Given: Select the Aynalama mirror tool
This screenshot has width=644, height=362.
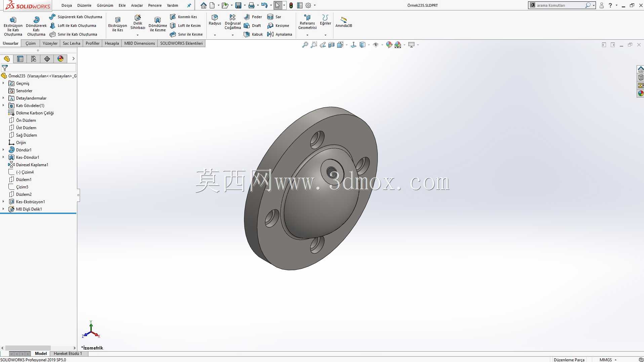Looking at the screenshot, I should [x=280, y=34].
